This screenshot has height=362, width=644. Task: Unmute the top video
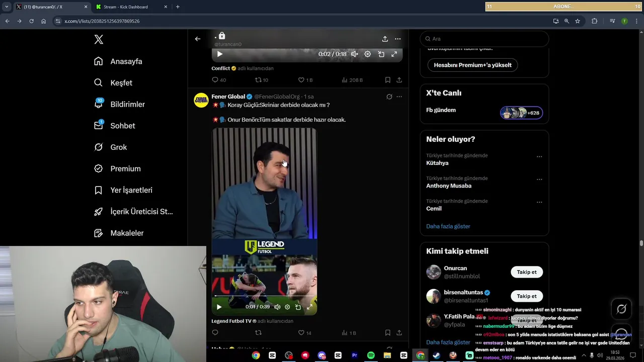pyautogui.click(x=354, y=54)
